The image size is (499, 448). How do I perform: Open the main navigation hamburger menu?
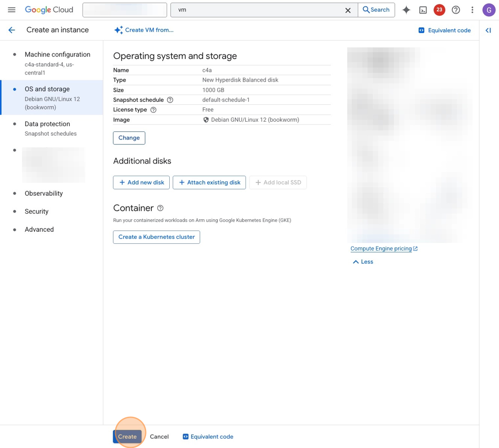pyautogui.click(x=12, y=10)
